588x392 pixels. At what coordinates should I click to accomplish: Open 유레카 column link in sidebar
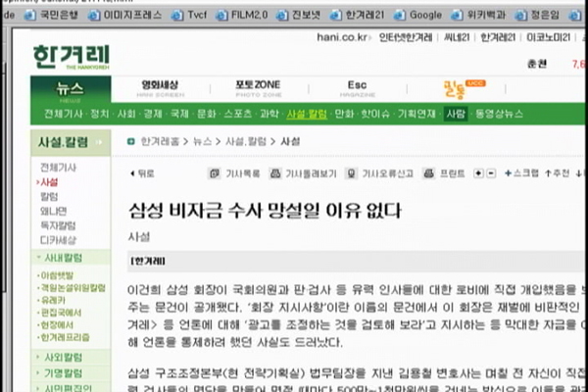53,300
